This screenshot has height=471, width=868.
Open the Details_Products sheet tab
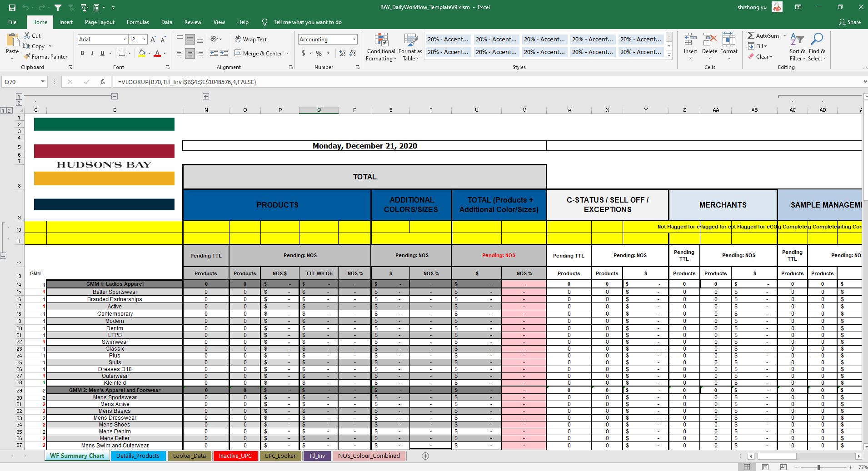click(138, 456)
